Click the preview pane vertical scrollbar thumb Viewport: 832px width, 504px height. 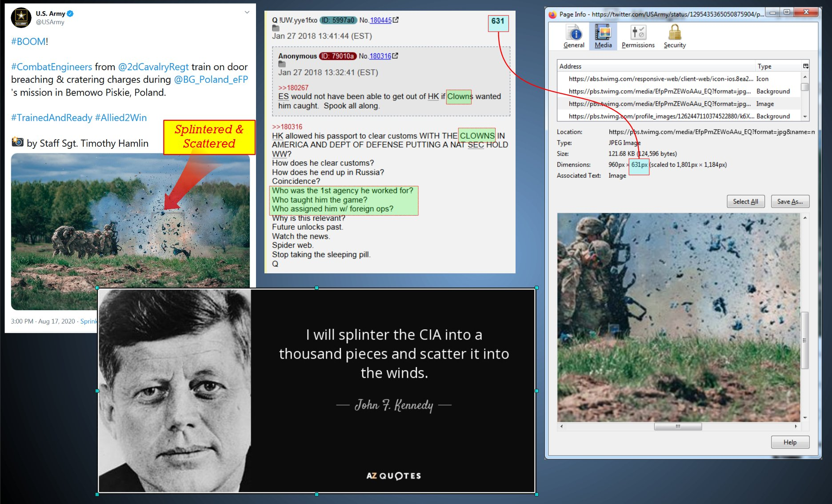click(804, 340)
